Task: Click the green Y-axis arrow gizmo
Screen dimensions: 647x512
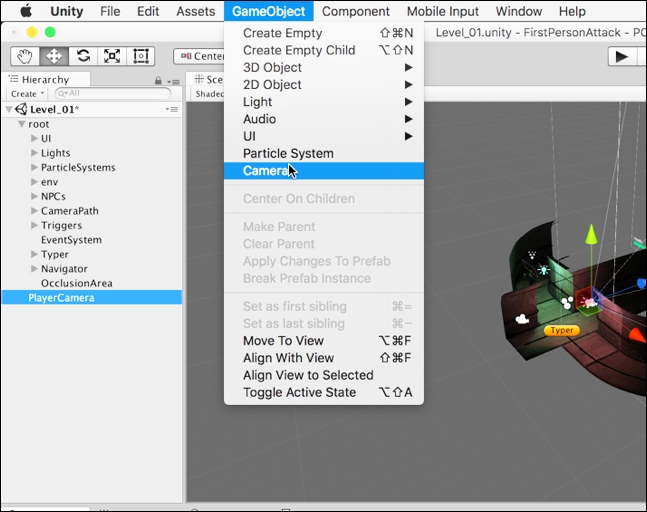Action: [592, 234]
